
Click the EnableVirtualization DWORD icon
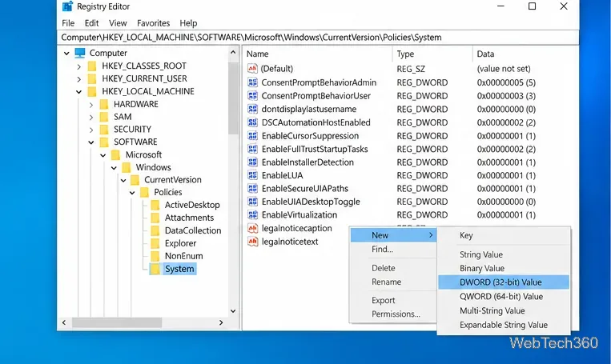[252, 215]
